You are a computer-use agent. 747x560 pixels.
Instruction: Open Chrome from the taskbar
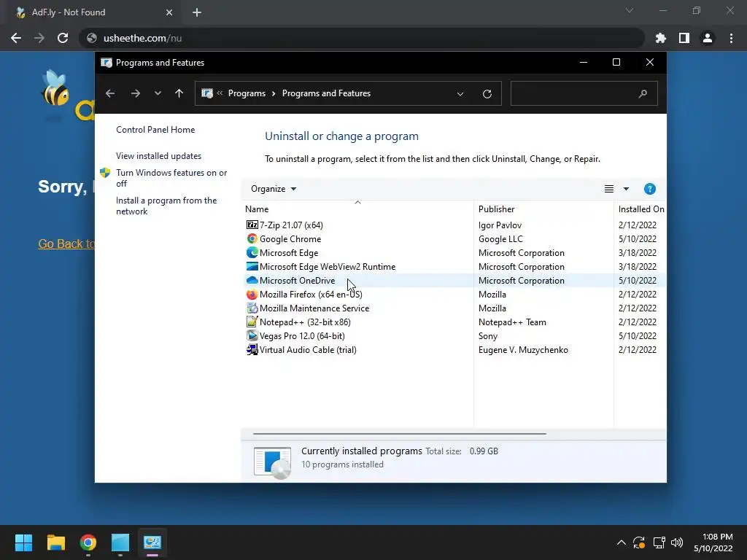[88, 542]
